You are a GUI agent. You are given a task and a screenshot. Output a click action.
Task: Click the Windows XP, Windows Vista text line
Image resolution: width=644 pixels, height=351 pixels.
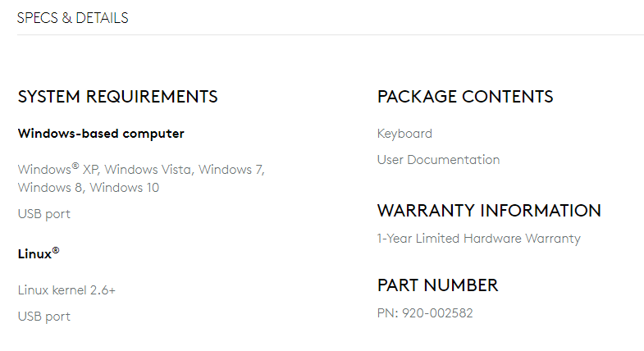(140, 170)
